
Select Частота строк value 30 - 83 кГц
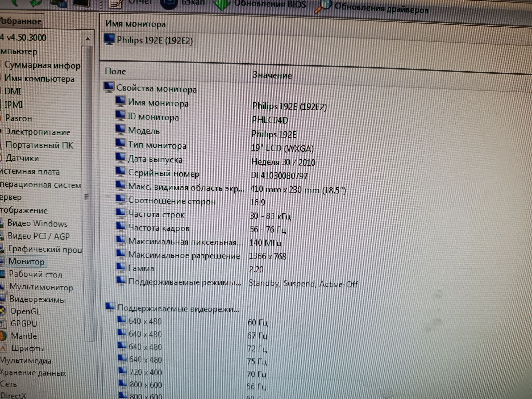270,216
